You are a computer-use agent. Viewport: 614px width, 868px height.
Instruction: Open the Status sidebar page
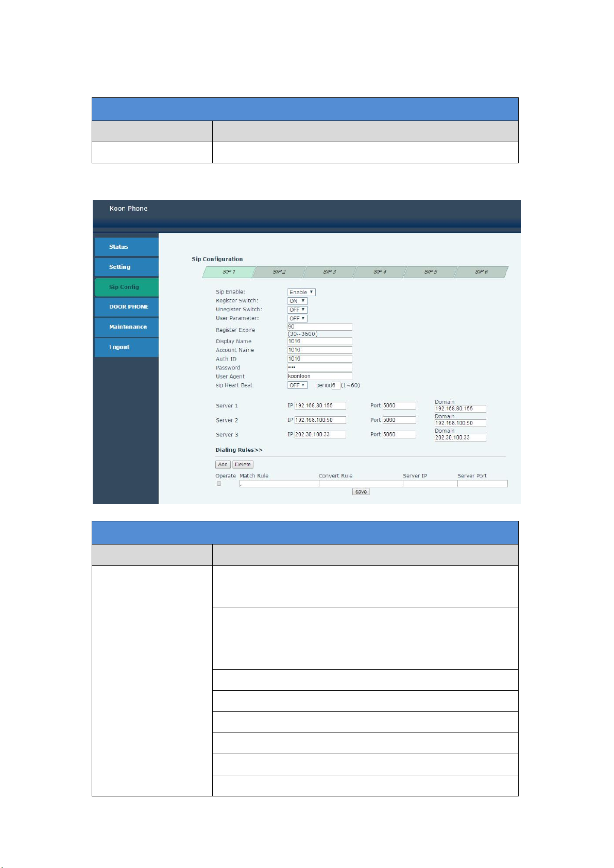(126, 247)
